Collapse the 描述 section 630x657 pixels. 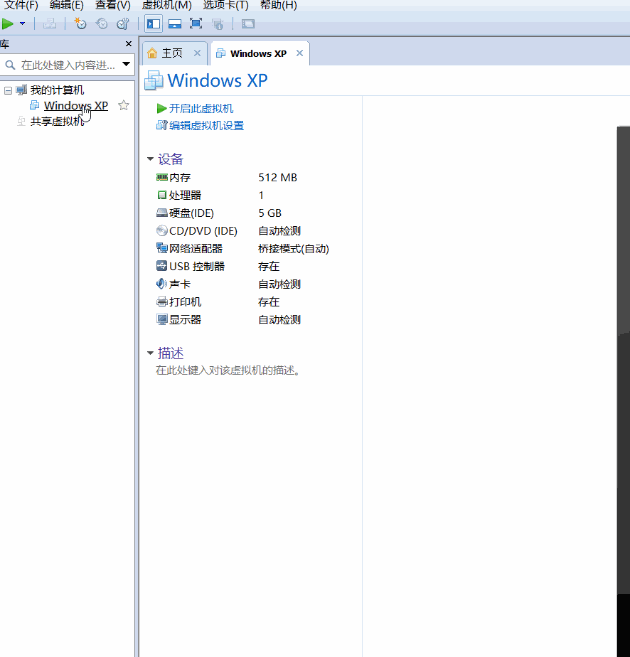pyautogui.click(x=150, y=353)
